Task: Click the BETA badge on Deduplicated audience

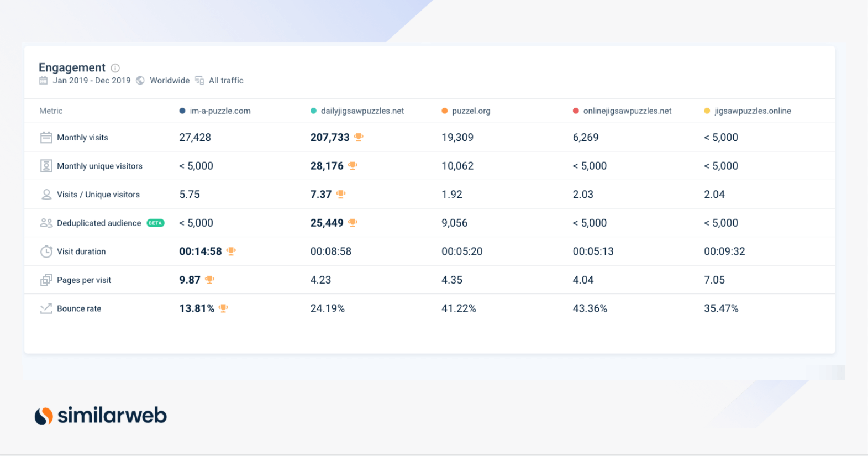Action: 155,223
